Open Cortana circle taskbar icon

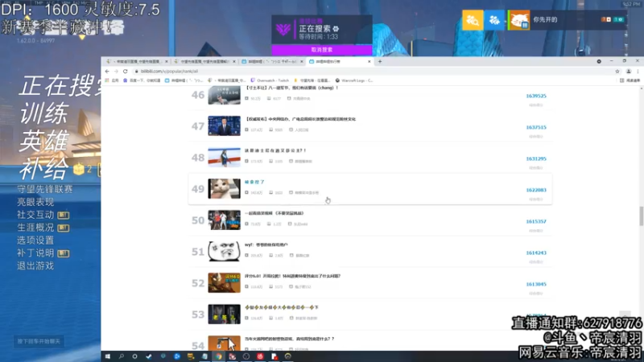click(x=134, y=356)
